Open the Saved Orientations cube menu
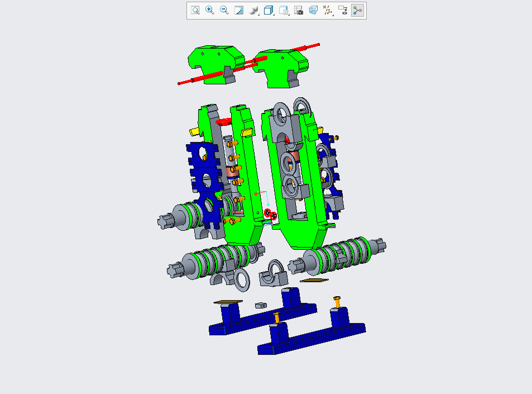 pyautogui.click(x=269, y=11)
